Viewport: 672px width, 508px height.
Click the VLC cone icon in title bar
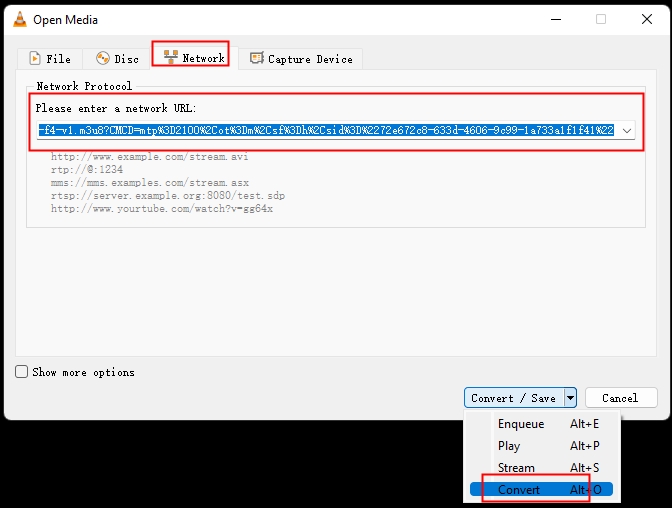coord(18,19)
